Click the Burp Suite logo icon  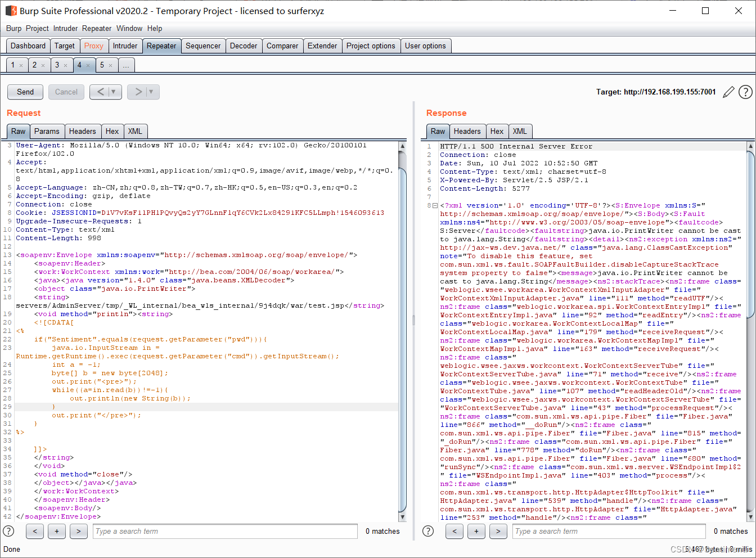(x=11, y=11)
